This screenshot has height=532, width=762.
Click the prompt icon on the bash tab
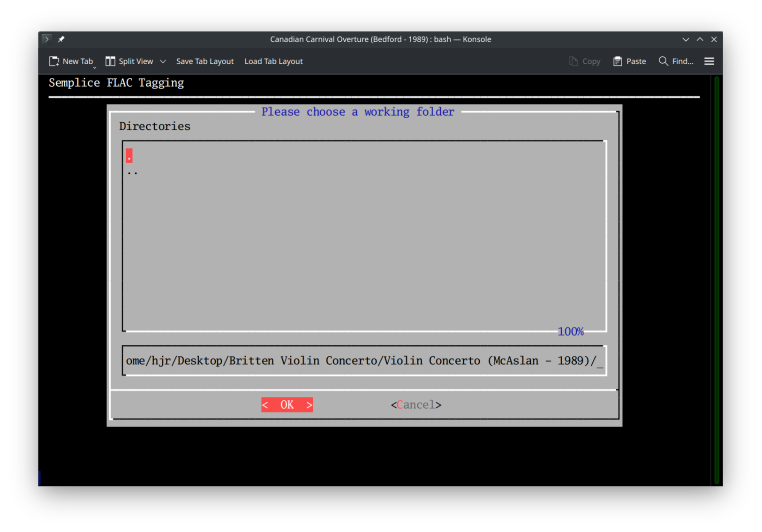pos(46,39)
